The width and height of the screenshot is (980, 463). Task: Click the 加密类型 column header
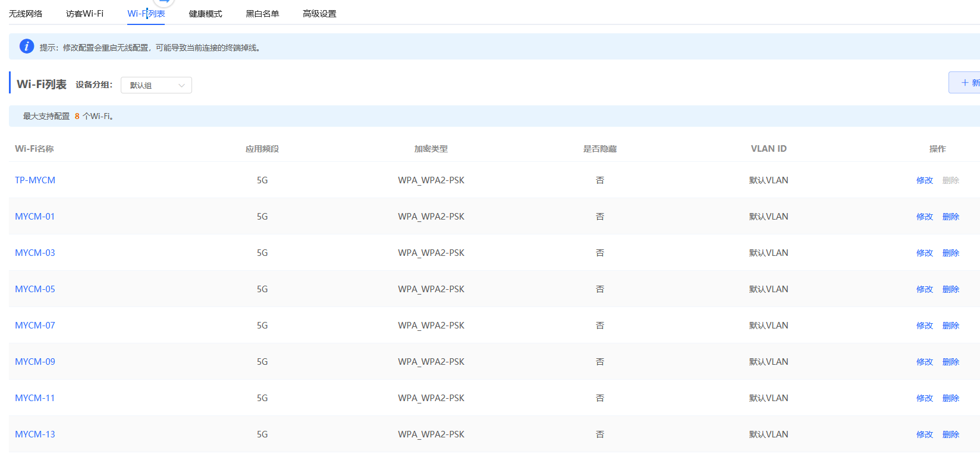point(431,149)
